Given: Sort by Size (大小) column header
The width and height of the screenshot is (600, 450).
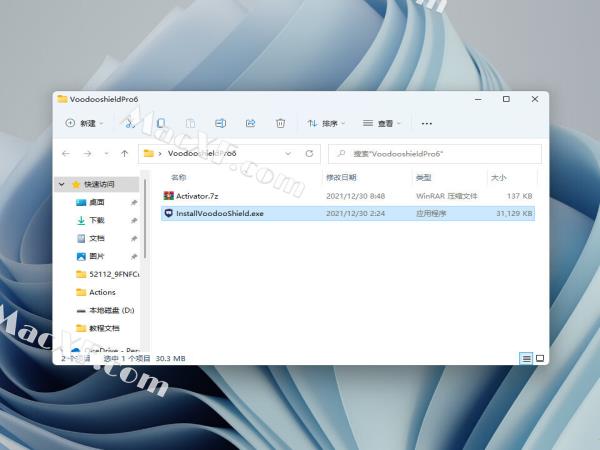Looking at the screenshot, I should coord(499,178).
